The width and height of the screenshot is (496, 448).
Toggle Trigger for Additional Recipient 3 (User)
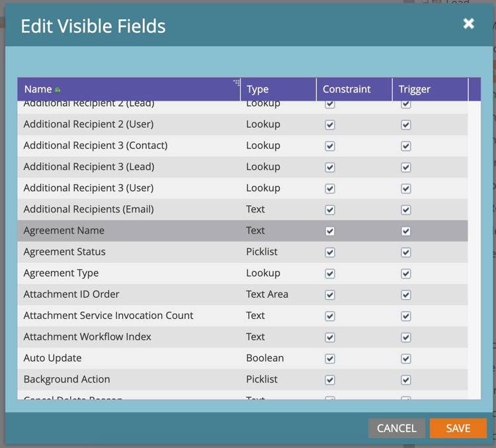click(x=406, y=189)
